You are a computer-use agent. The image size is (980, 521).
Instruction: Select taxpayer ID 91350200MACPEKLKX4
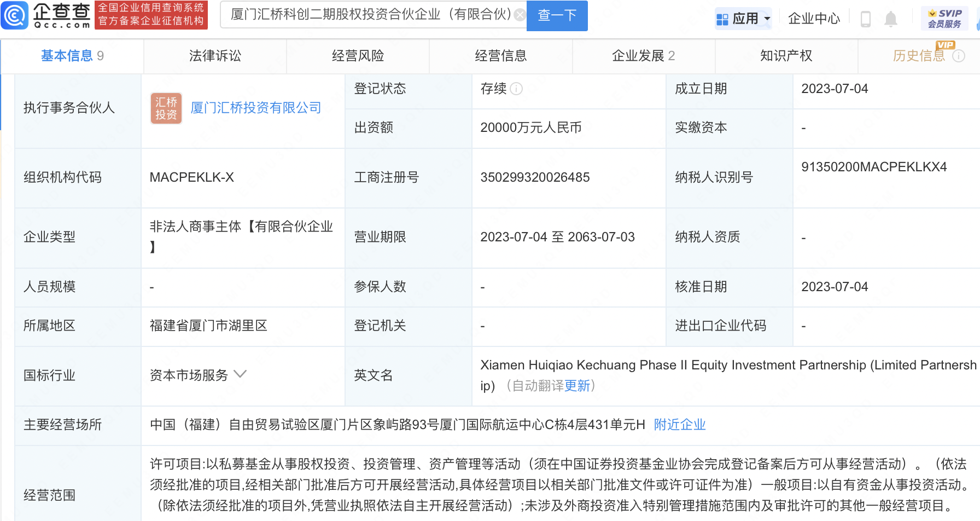(874, 167)
